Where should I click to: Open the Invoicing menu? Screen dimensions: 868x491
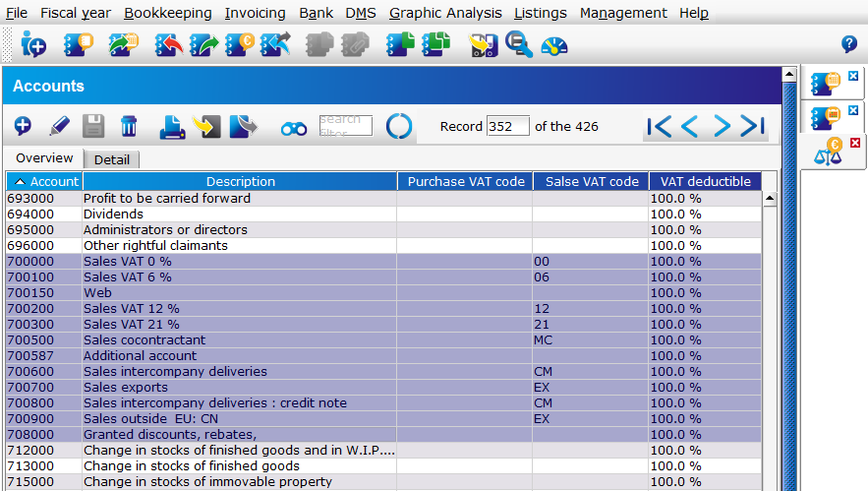click(256, 13)
